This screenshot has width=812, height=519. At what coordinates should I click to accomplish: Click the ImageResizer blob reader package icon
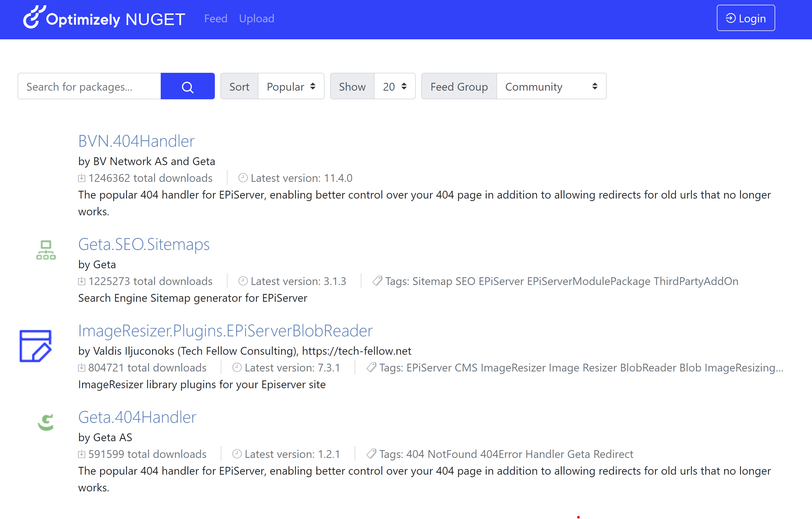click(x=35, y=346)
